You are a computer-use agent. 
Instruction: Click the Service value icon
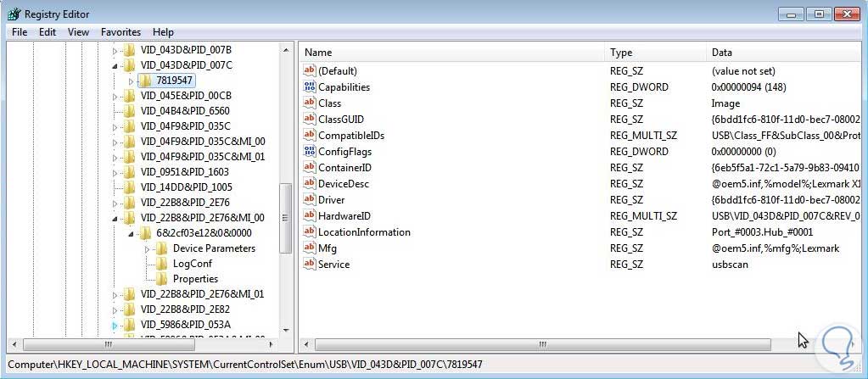[x=310, y=264]
